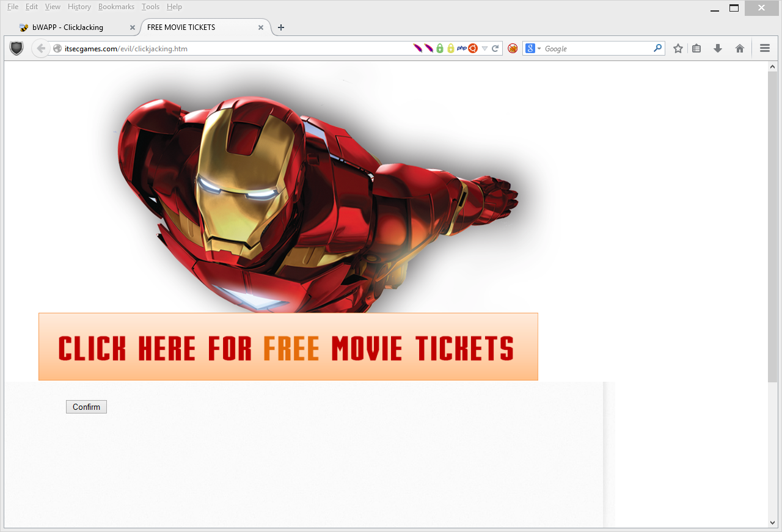The image size is (782, 532).
Task: Open the Google search engine dropdown
Action: pyautogui.click(x=532, y=48)
